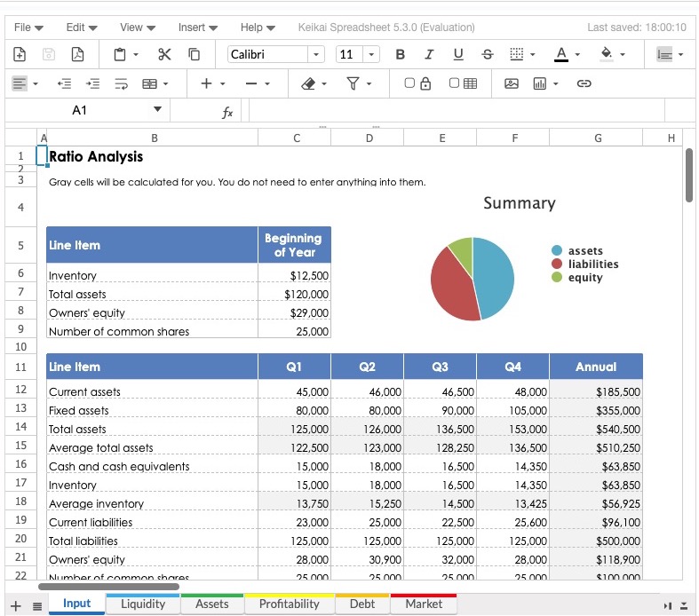The height and width of the screenshot is (616, 699).
Task: Click the Paste clipboard icon
Action: tap(120, 54)
